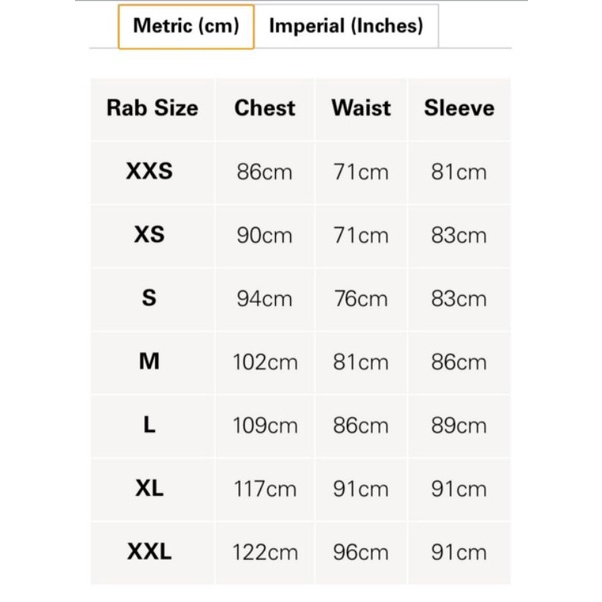Click the Rab Size column header

tap(152, 108)
